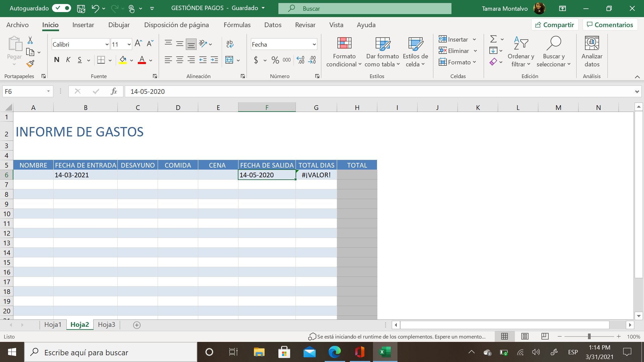Enable center text alignment
Image resolution: width=644 pixels, height=362 pixels.
[179, 60]
